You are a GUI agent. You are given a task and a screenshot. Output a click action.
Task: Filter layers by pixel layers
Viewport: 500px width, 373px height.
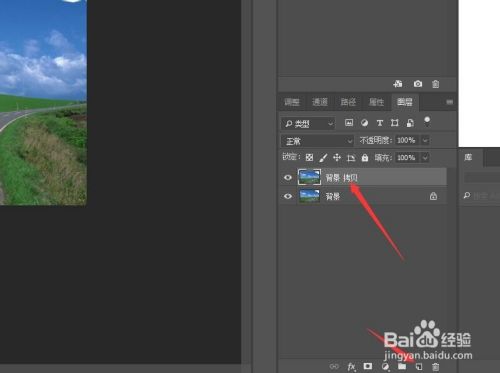click(349, 123)
